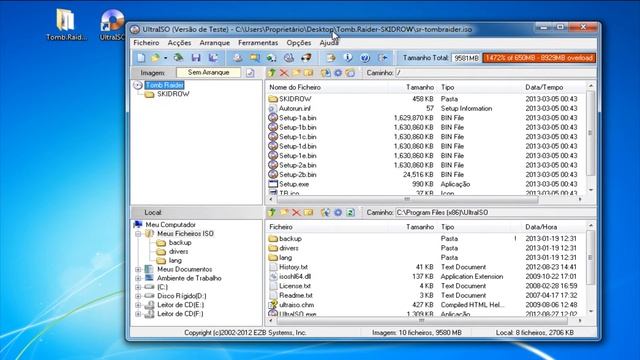Screen dimensions: 640x360
Task: Click the orange 650MB capacity overload bar
Action: coord(539,58)
